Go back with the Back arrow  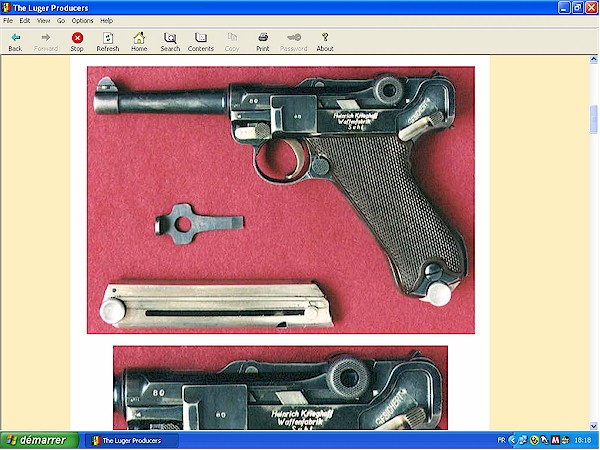coord(15,42)
